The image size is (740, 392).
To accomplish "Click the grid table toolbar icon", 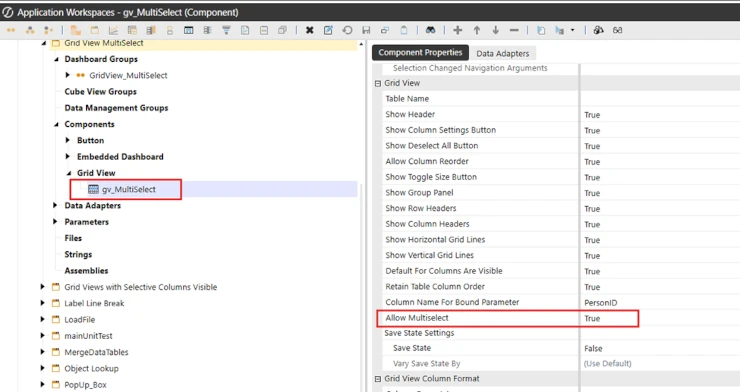I will (x=132, y=30).
